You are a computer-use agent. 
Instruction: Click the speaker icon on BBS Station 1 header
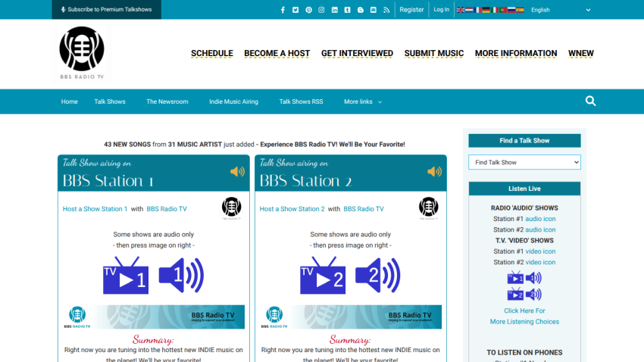coord(237,172)
